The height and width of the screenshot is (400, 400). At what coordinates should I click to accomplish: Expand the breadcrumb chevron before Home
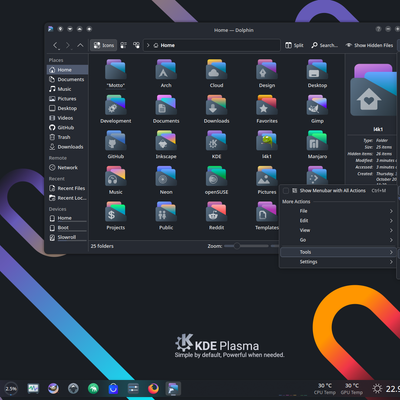(x=148, y=45)
